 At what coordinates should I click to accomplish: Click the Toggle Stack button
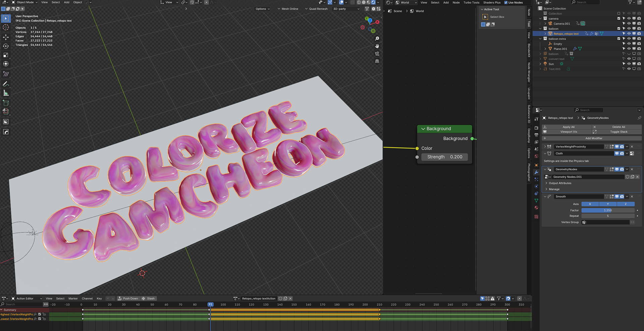(x=617, y=132)
